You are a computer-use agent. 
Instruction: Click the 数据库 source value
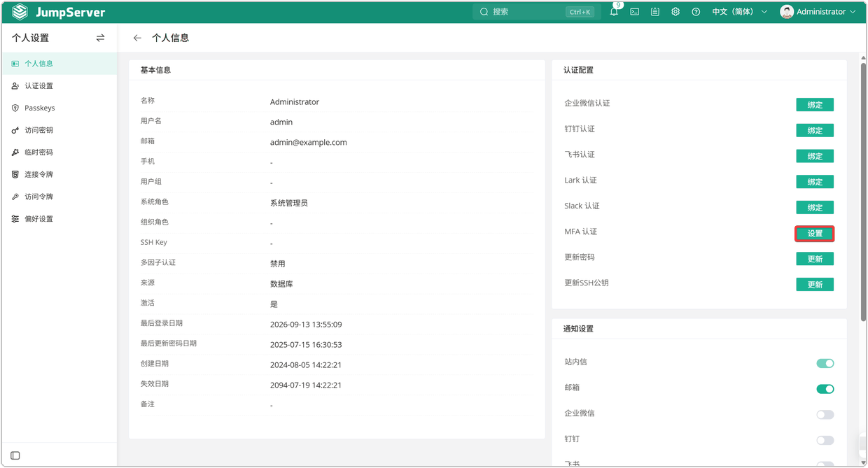[x=281, y=284]
